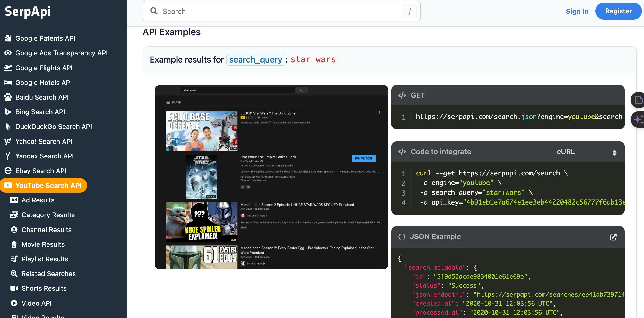Click the Bing logo icon in sidebar
The height and width of the screenshot is (318, 644).
click(8, 112)
